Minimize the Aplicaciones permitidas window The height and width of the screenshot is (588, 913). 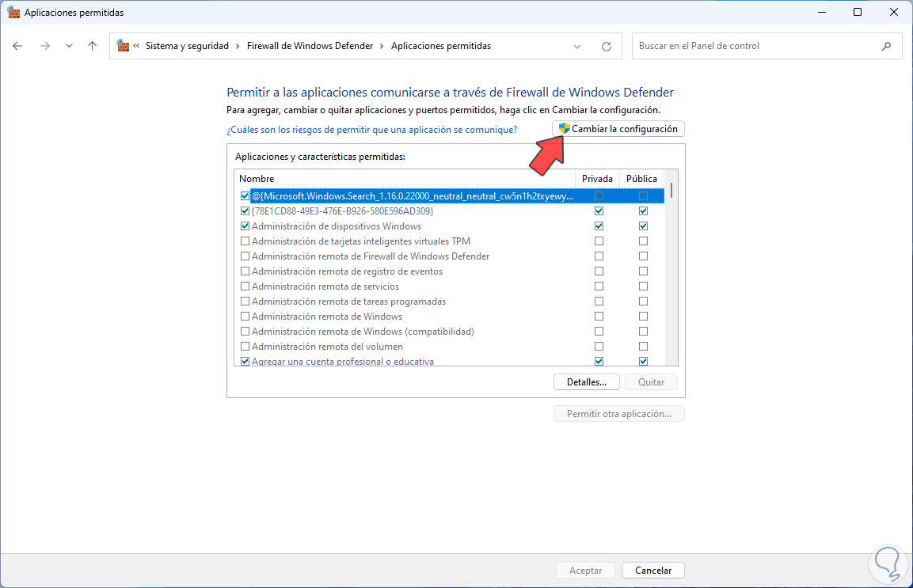(822, 12)
